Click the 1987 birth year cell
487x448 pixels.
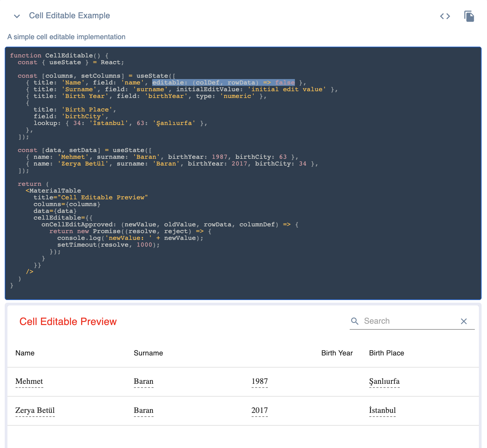point(259,382)
